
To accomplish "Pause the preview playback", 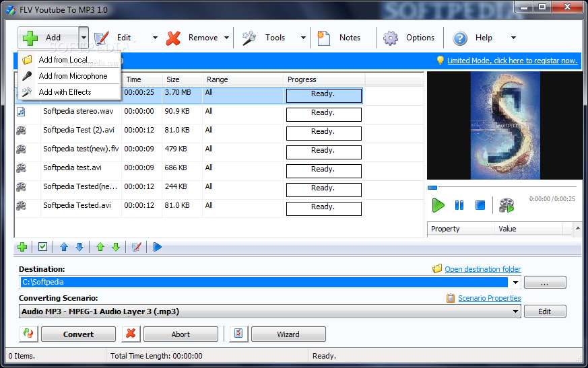I will [459, 205].
